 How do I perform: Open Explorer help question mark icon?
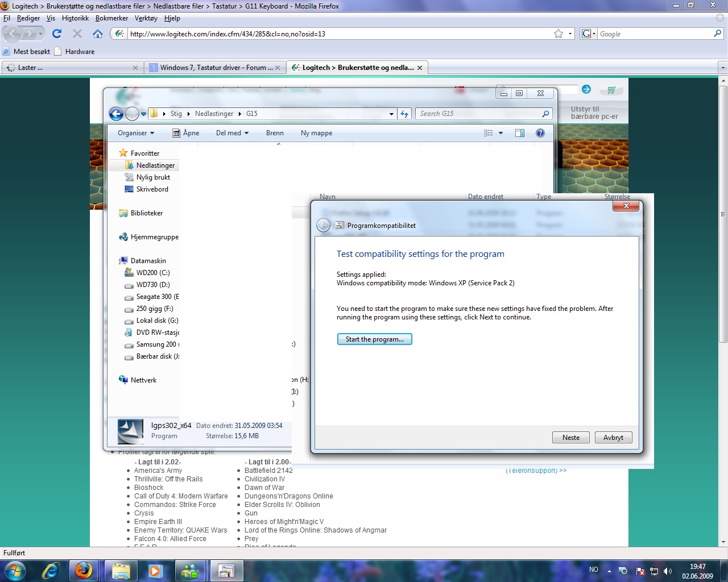540,133
